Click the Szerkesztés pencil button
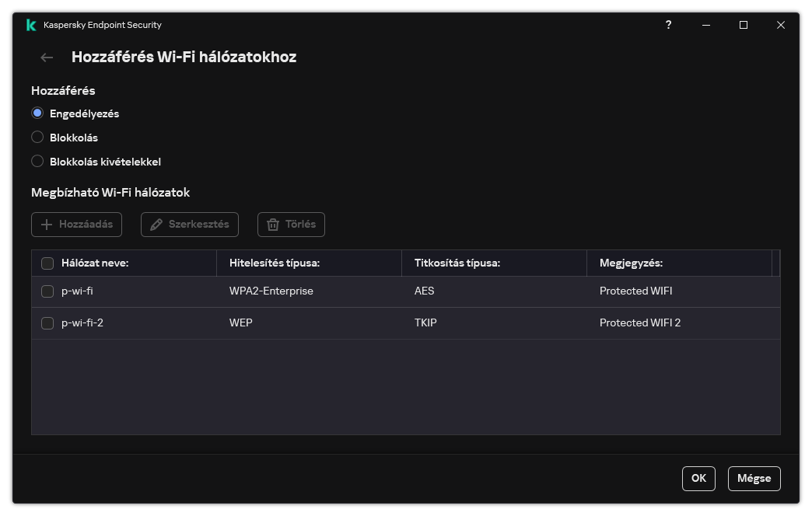 pyautogui.click(x=190, y=225)
